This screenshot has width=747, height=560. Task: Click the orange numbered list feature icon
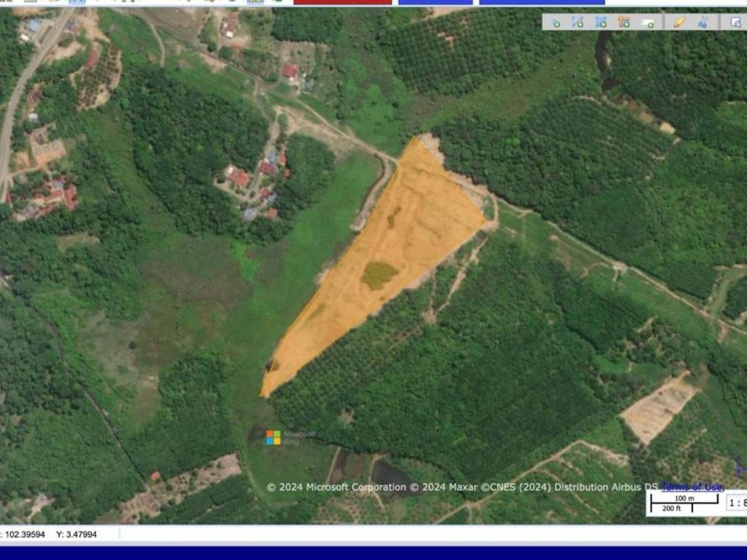tap(624, 23)
